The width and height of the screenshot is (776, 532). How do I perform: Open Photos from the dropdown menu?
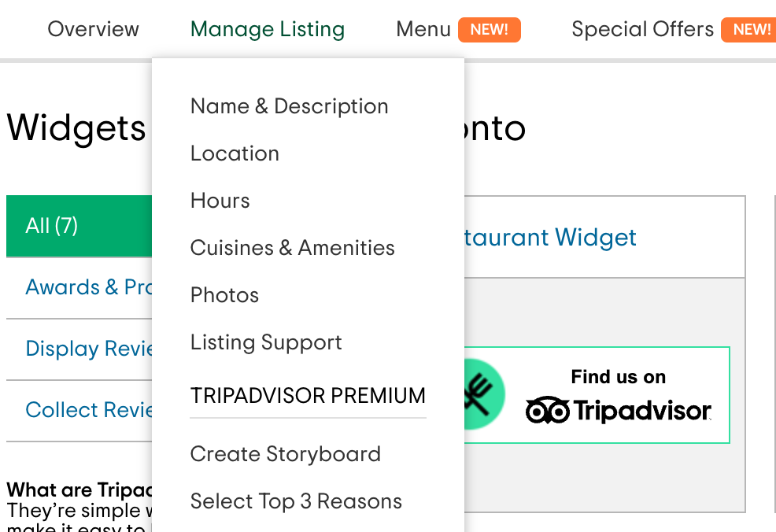tap(224, 295)
